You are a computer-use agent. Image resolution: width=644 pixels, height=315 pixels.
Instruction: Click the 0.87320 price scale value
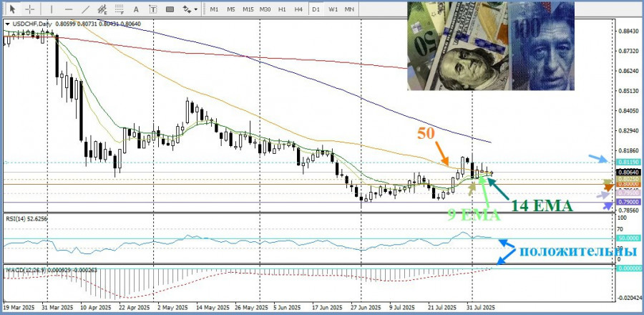click(629, 52)
